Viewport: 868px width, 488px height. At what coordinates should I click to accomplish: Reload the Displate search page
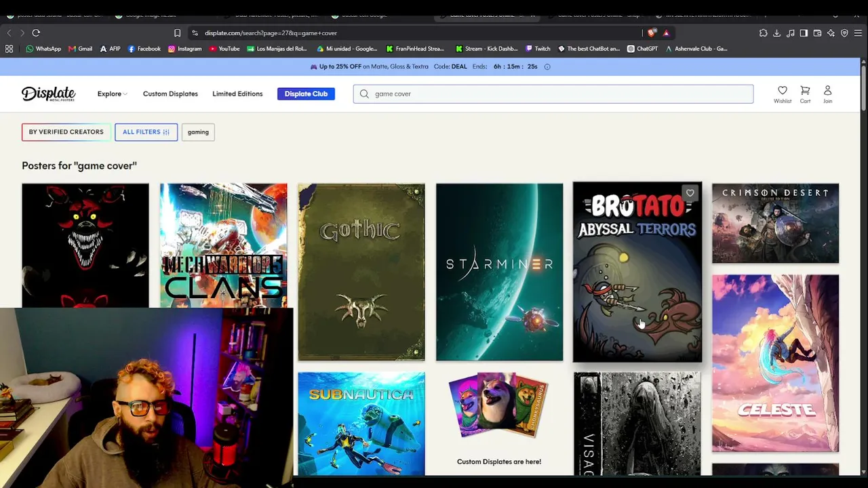[36, 33]
